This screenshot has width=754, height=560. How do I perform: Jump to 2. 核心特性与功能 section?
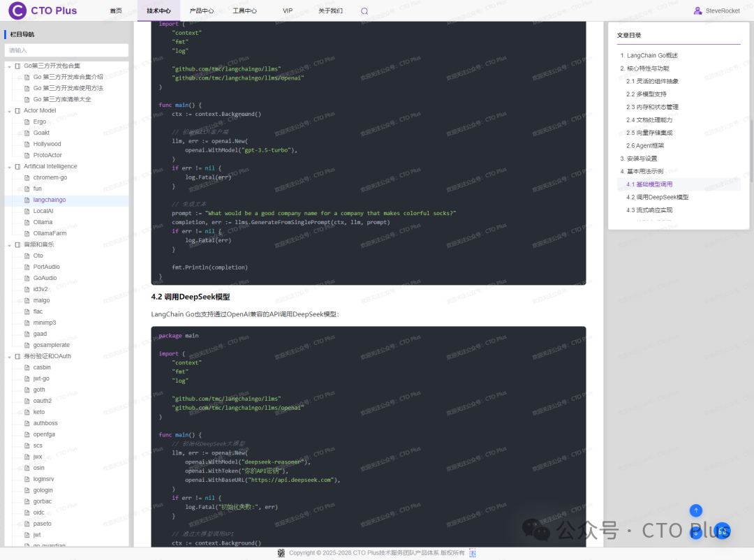coord(644,68)
